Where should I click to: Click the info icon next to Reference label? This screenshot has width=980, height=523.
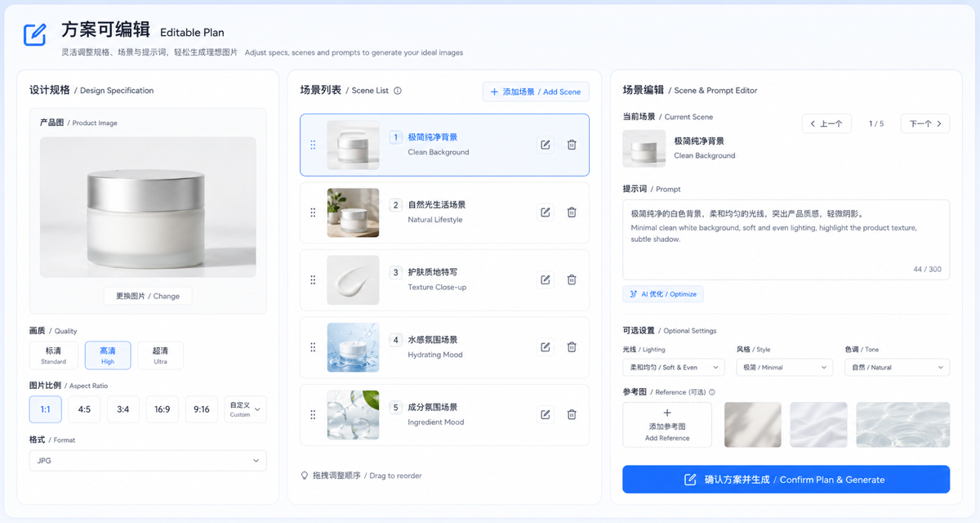pos(712,392)
